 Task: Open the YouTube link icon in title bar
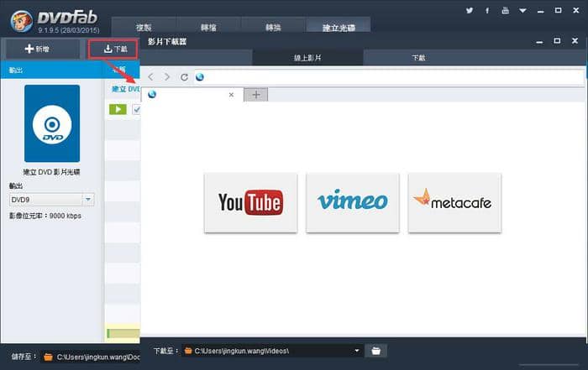click(505, 10)
